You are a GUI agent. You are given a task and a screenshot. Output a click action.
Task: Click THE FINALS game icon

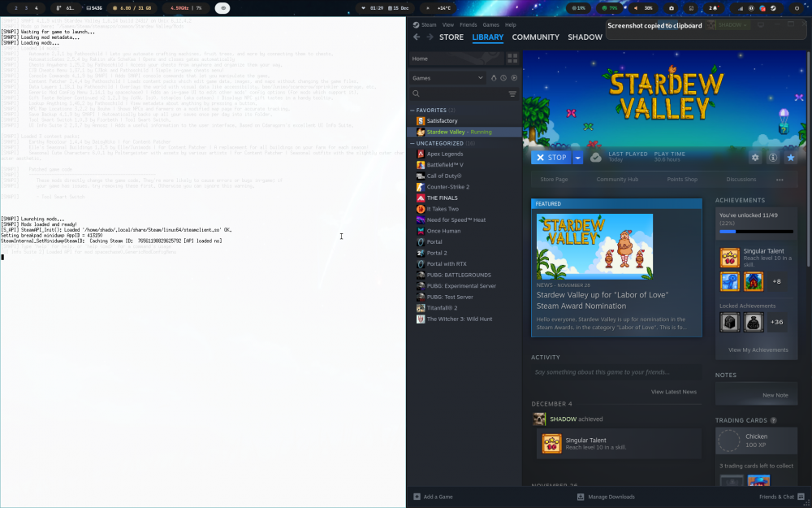coord(421,198)
